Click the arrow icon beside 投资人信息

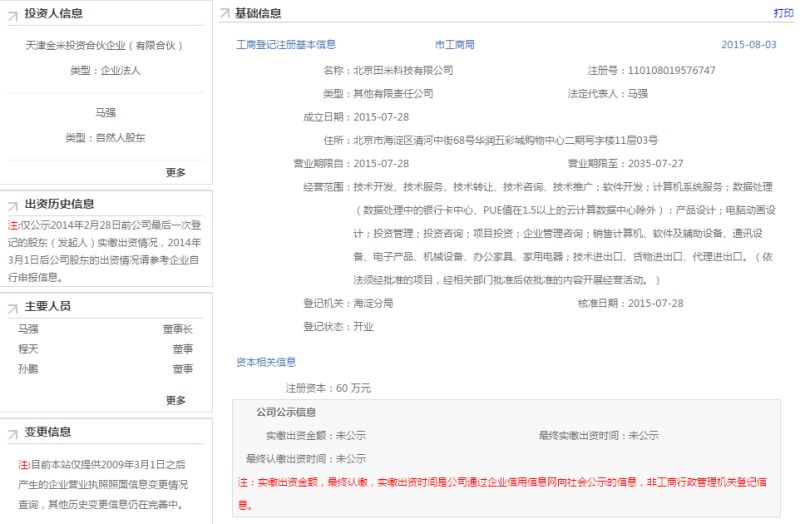click(13, 16)
